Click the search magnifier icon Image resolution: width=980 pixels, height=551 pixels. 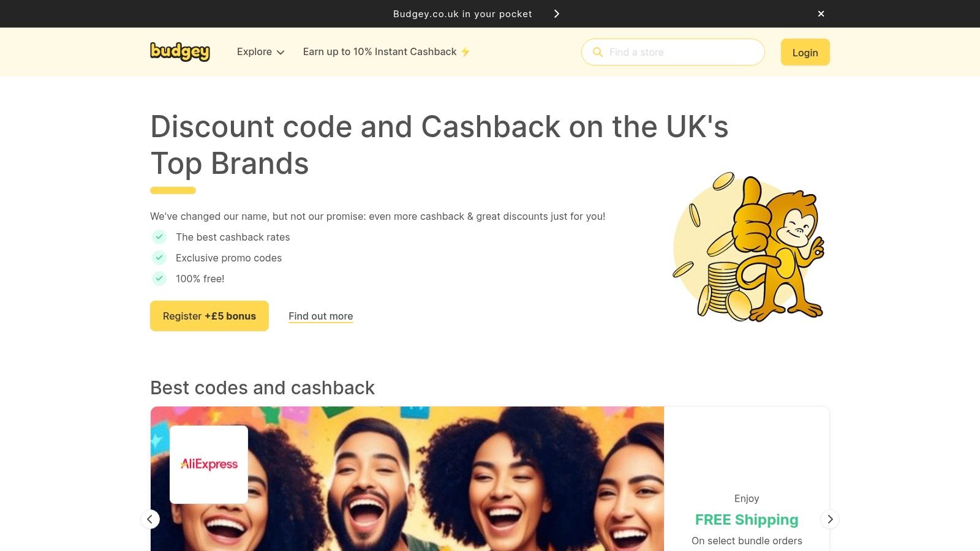click(x=598, y=52)
